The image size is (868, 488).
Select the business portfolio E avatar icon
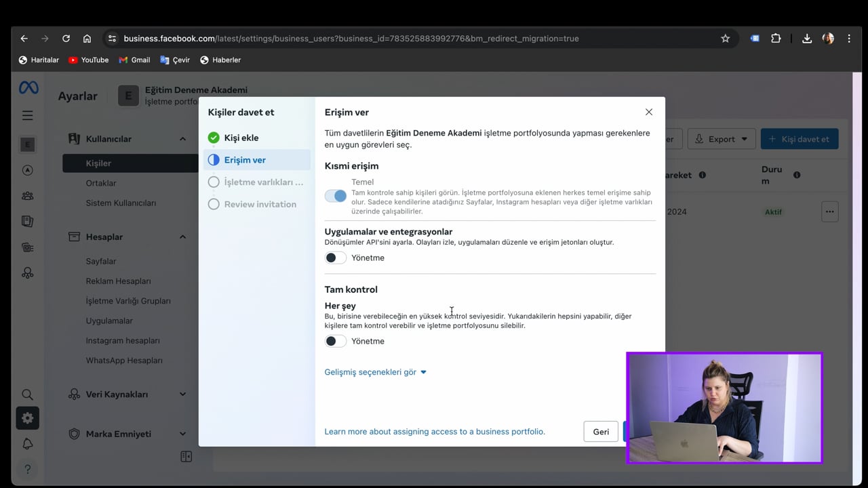point(28,144)
